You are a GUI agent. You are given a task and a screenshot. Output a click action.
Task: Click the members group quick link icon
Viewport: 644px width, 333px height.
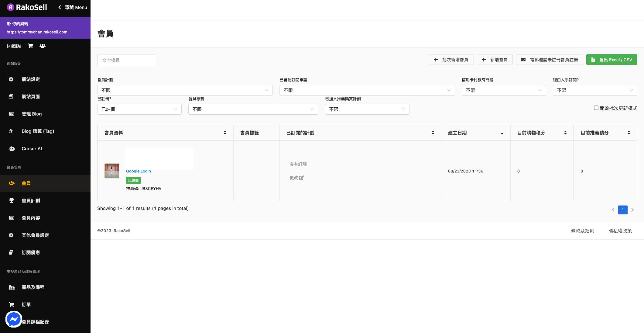[x=43, y=46]
